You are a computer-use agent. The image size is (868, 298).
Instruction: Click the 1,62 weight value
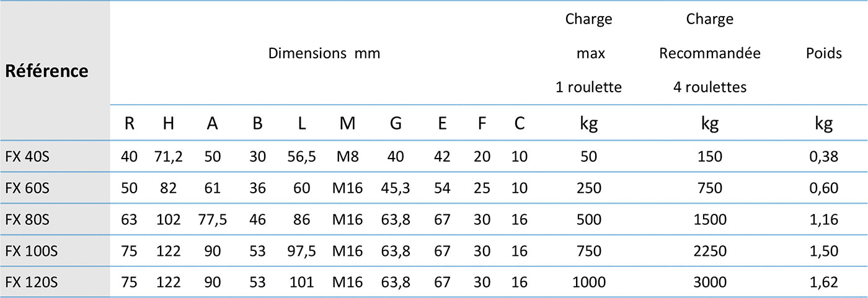coord(823,283)
